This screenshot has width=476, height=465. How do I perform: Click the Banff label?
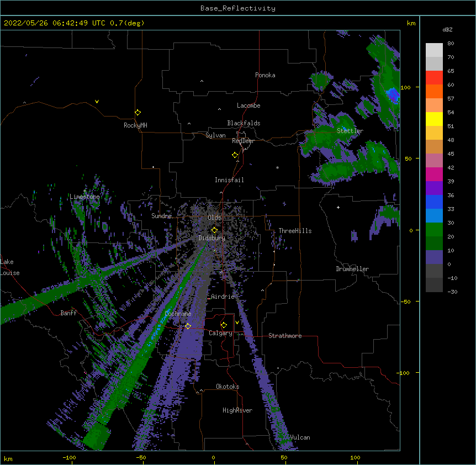click(68, 313)
